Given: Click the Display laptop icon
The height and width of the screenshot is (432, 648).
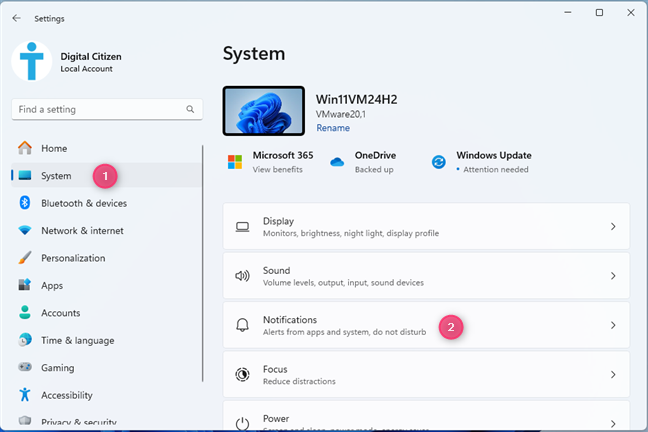Looking at the screenshot, I should pyautogui.click(x=243, y=227).
